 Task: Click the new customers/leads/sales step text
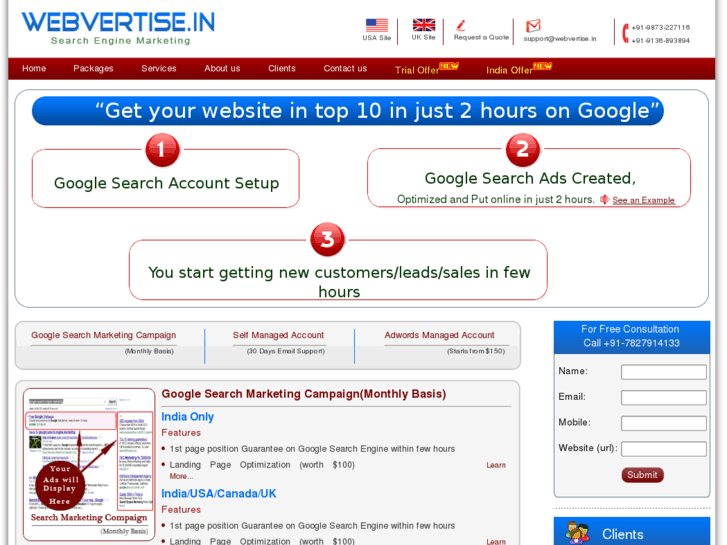(x=339, y=282)
